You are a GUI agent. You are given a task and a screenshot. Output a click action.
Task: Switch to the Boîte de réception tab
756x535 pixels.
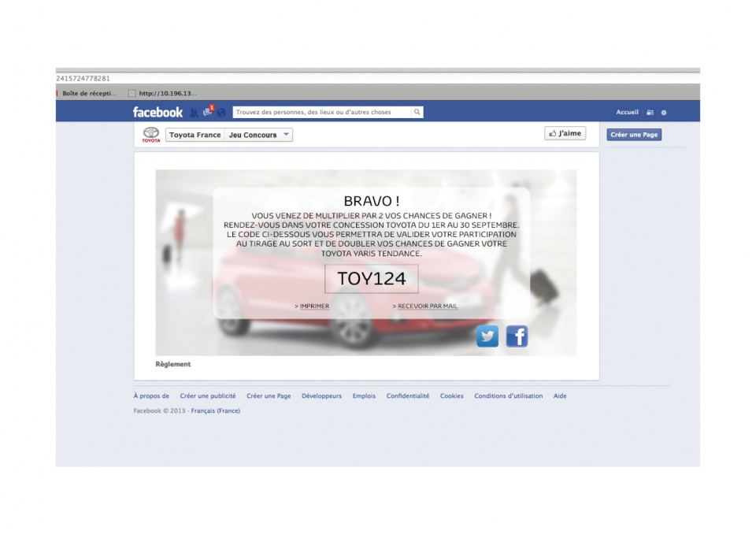(x=88, y=93)
